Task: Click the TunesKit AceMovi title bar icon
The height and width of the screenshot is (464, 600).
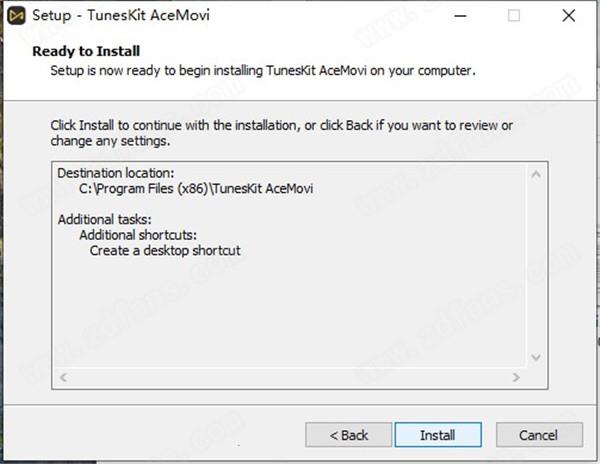Action: point(16,16)
